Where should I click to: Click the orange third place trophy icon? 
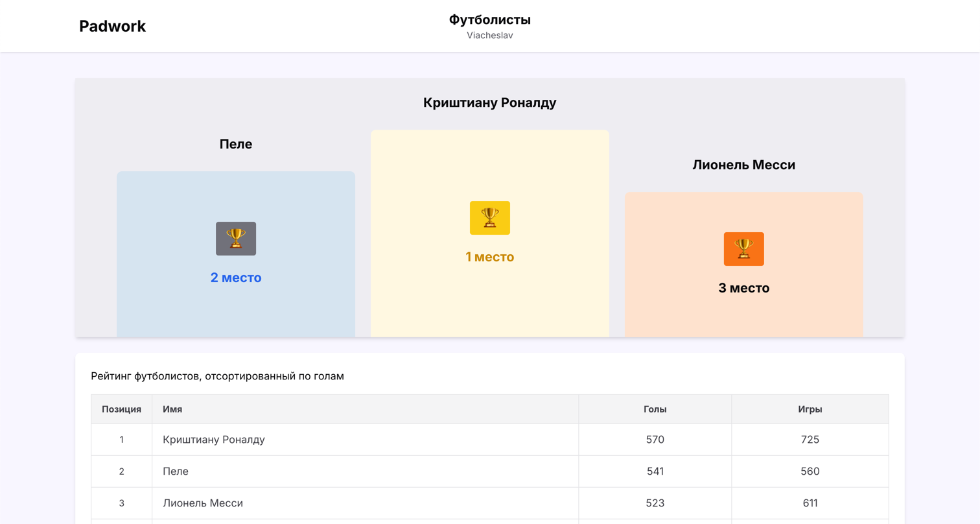pyautogui.click(x=743, y=249)
